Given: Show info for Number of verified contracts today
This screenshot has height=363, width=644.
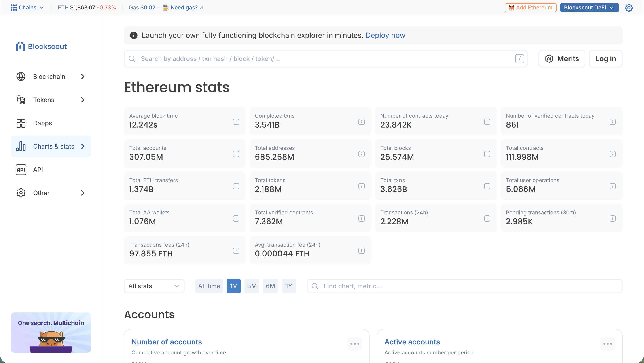Looking at the screenshot, I should click(x=612, y=122).
